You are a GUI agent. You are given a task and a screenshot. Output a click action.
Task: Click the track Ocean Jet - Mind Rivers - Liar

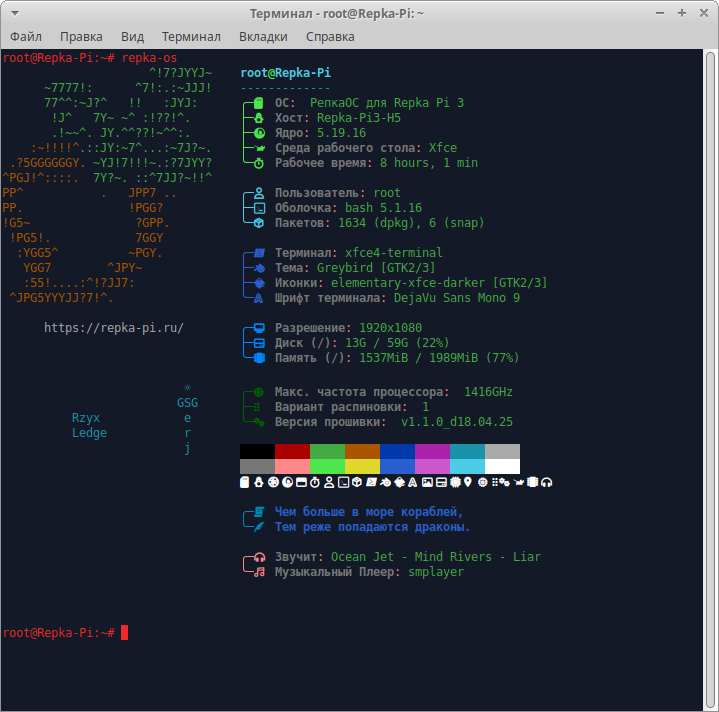436,557
